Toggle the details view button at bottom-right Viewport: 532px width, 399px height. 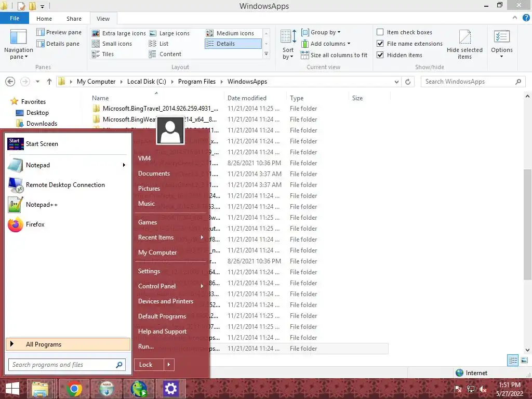pos(513,361)
